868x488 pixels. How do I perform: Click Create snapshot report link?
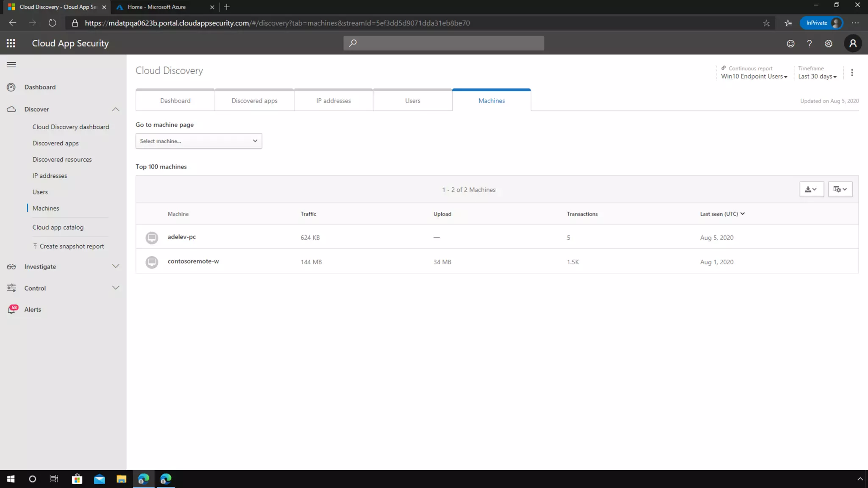(71, 247)
